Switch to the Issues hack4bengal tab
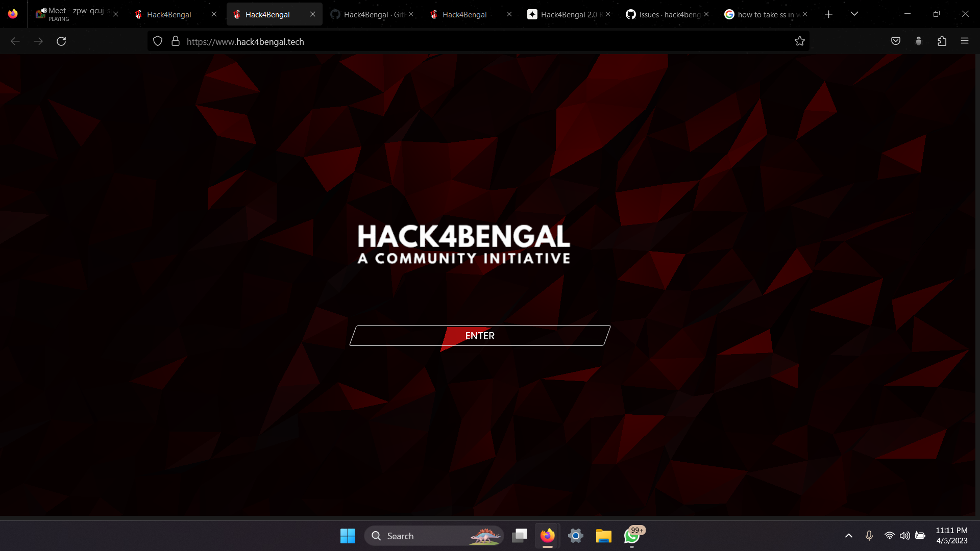The height and width of the screenshot is (551, 980). (667, 14)
